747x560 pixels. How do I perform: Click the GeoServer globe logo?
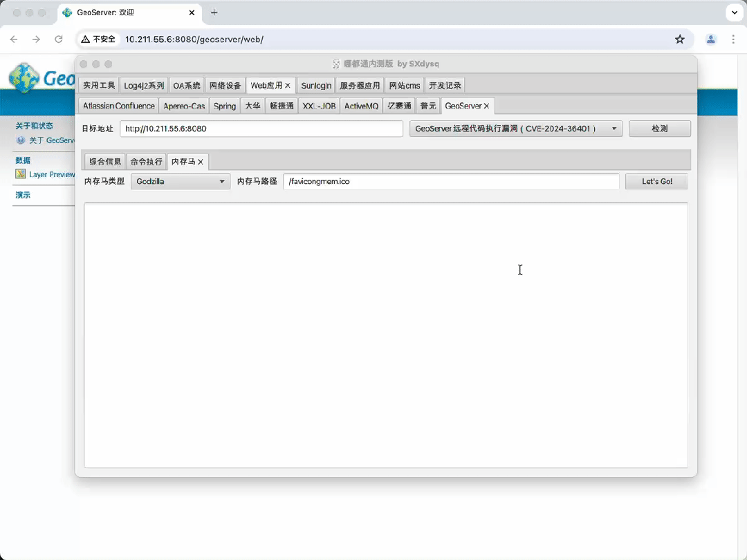(x=24, y=77)
